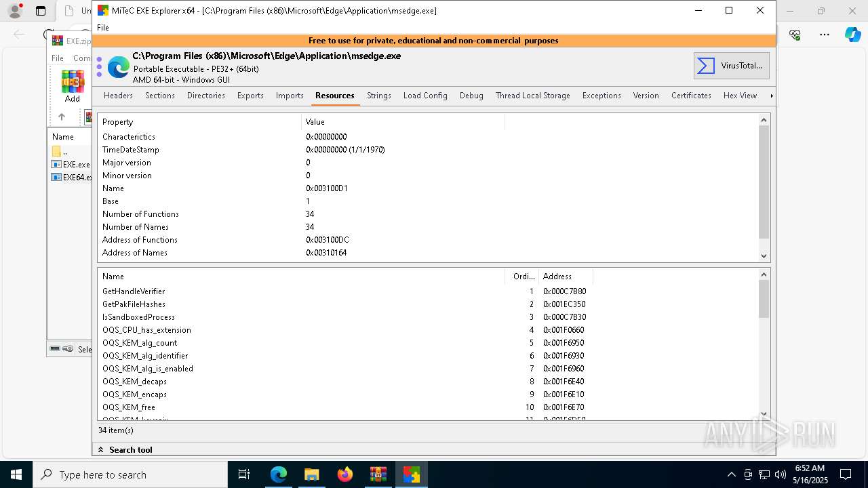Click the Address column header
The width and height of the screenshot is (868, 488).
(566, 277)
